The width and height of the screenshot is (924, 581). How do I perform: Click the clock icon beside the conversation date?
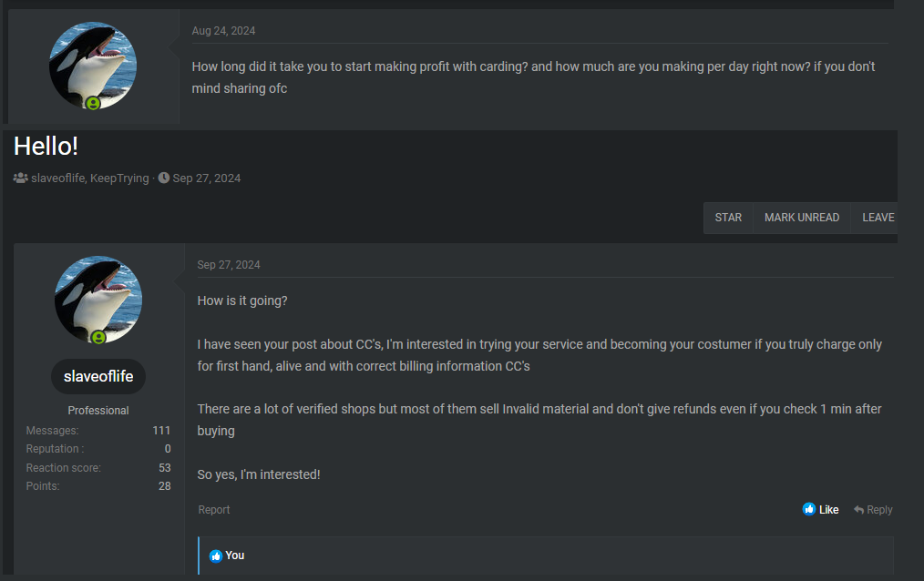[164, 178]
